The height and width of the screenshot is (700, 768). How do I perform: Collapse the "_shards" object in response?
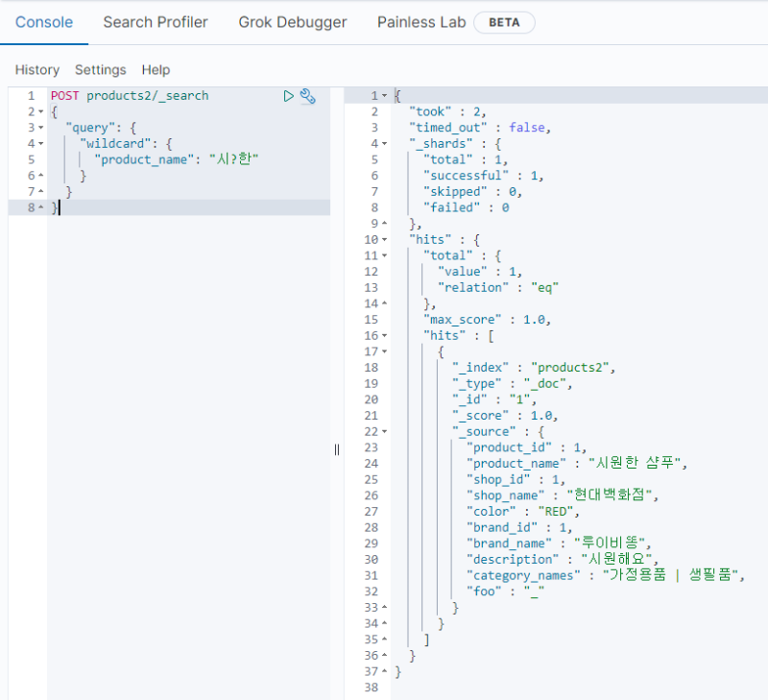tap(384, 144)
